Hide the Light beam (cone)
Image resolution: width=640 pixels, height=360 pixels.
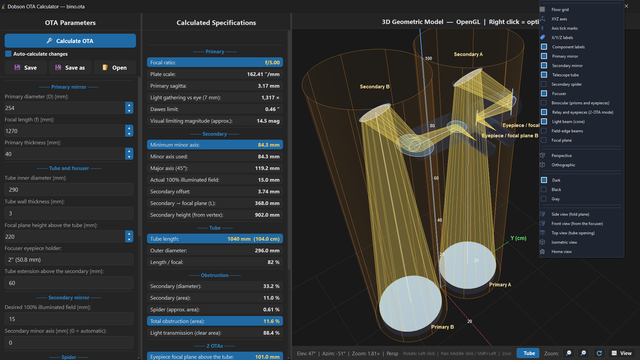tap(544, 122)
